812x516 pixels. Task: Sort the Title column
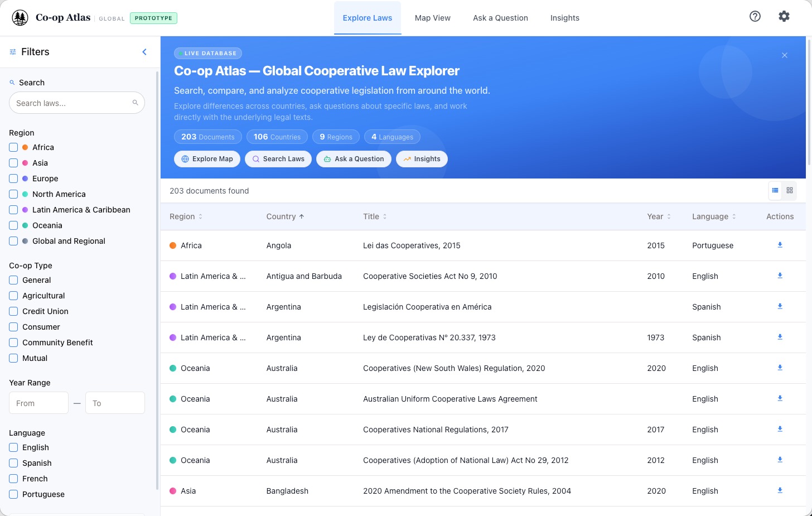tap(385, 216)
